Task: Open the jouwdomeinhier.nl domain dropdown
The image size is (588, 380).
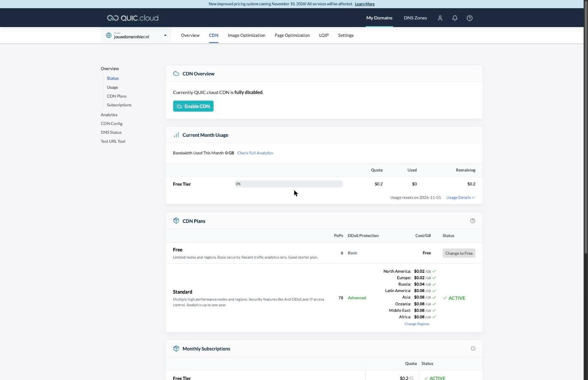Action: coord(136,36)
